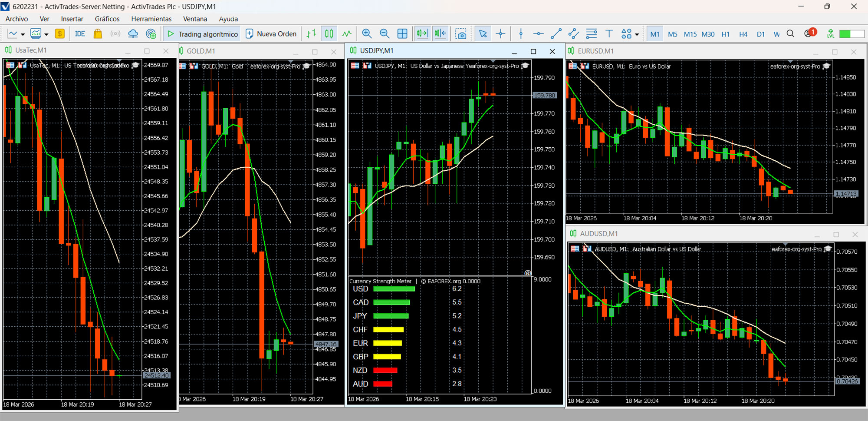Viewport: 868px width, 421px height.
Task: Open the MetaEditor IDE
Action: tap(80, 34)
